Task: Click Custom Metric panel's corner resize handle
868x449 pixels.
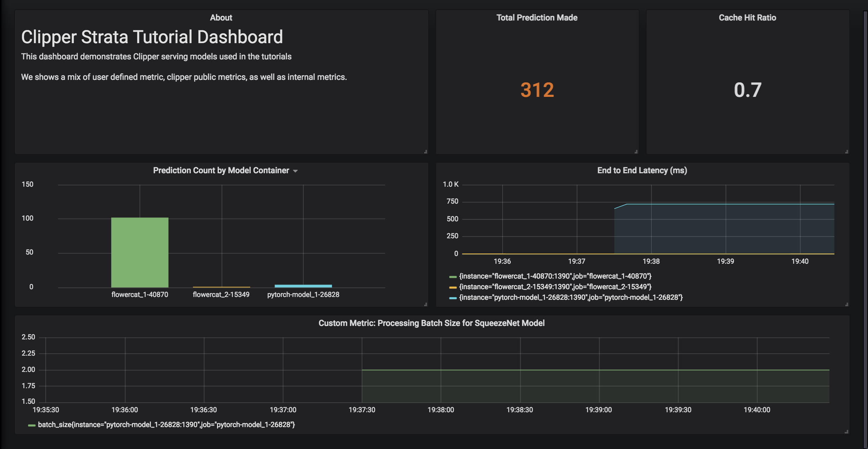Action: [846, 432]
